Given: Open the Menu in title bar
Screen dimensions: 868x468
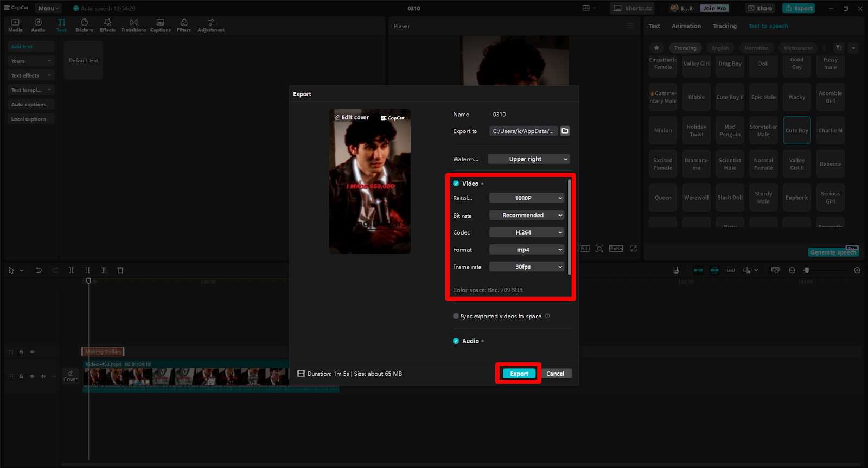Looking at the screenshot, I should click(48, 8).
